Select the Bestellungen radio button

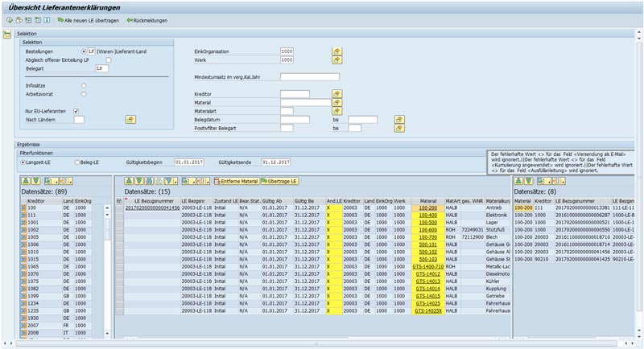point(84,51)
